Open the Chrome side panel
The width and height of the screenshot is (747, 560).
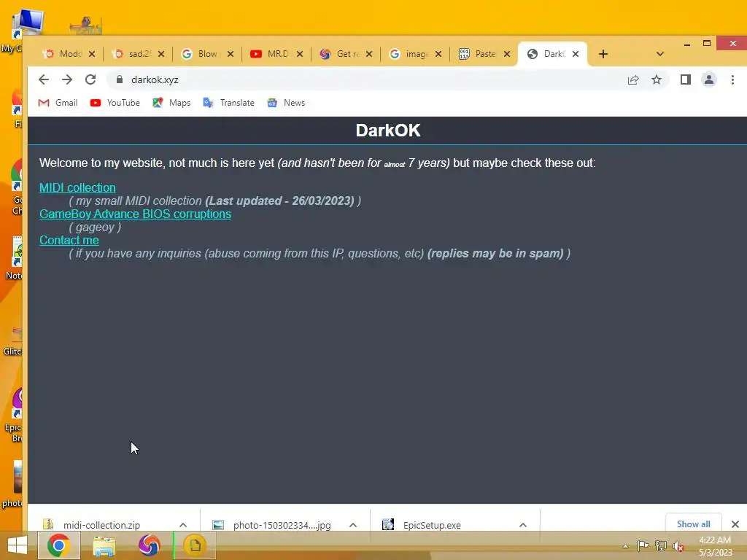(x=686, y=79)
